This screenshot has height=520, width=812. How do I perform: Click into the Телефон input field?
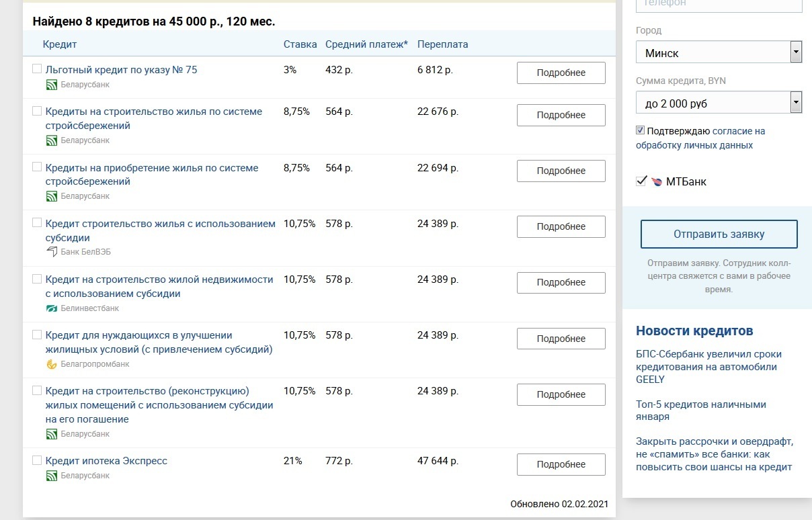coord(719,5)
